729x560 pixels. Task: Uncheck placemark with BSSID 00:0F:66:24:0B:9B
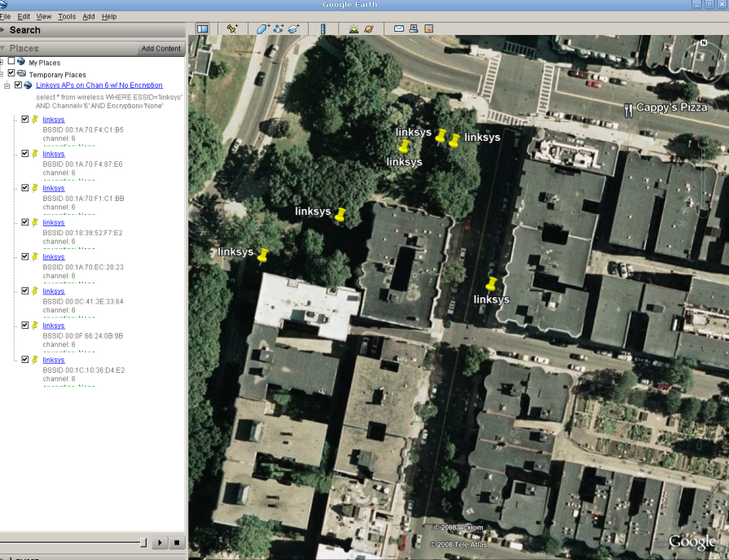pos(25,326)
